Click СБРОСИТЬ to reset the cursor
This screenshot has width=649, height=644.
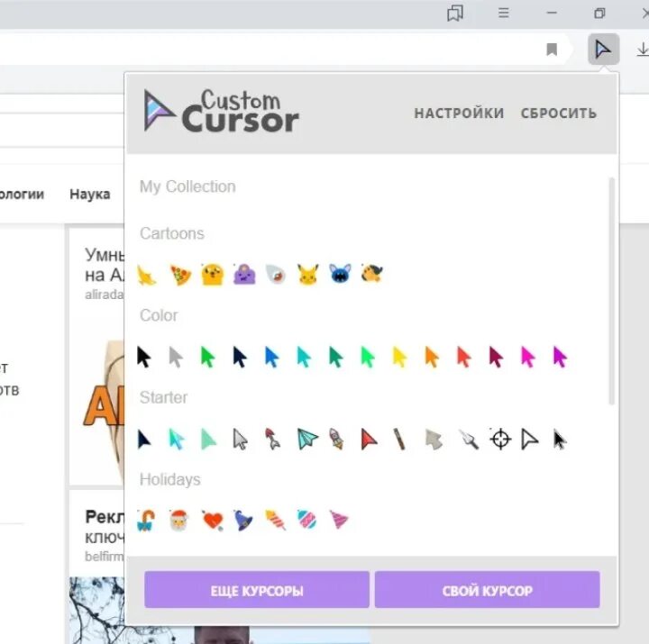[x=559, y=113]
